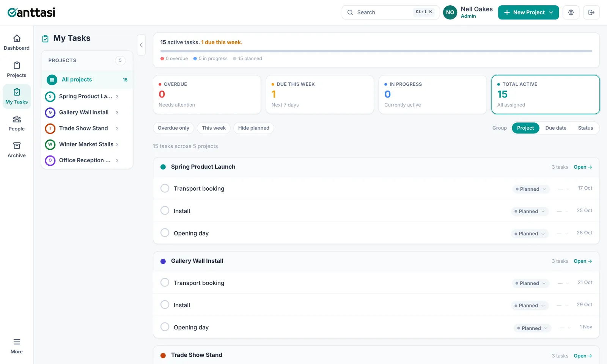607x364 pixels.
Task: Group tasks by Project
Action: [525, 128]
